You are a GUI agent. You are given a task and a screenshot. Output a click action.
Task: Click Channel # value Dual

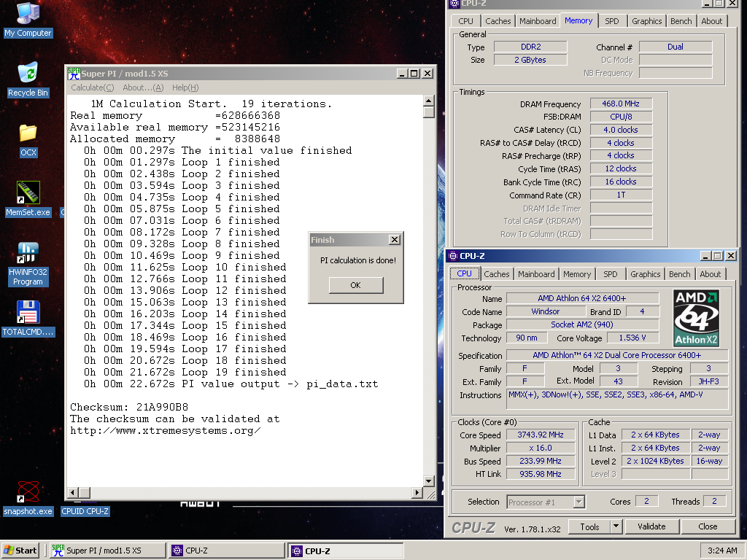676,47
